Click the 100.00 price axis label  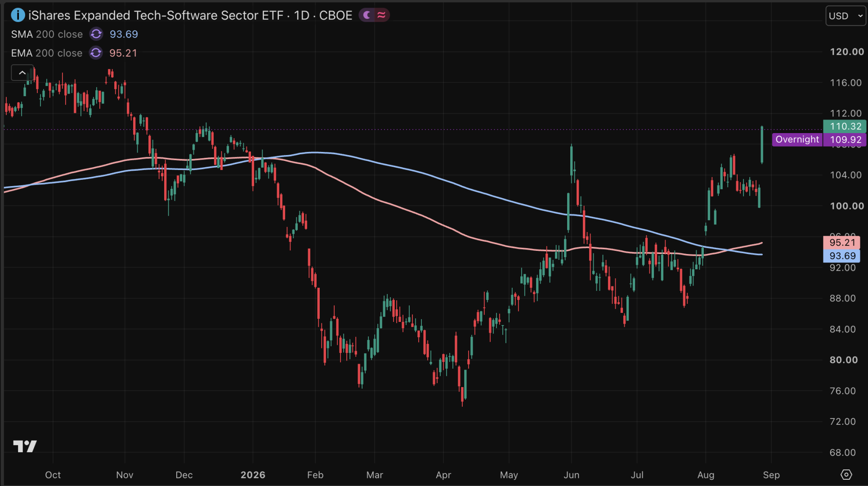pyautogui.click(x=846, y=206)
